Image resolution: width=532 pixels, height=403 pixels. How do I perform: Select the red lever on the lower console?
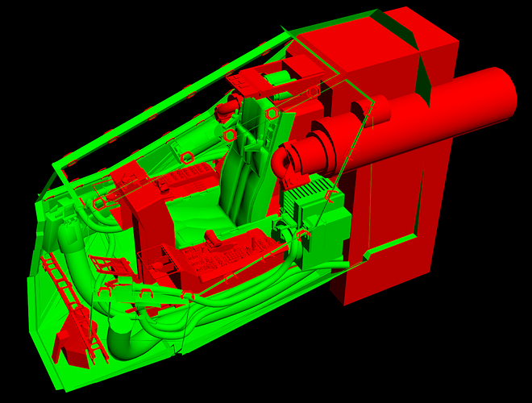[x=214, y=239]
